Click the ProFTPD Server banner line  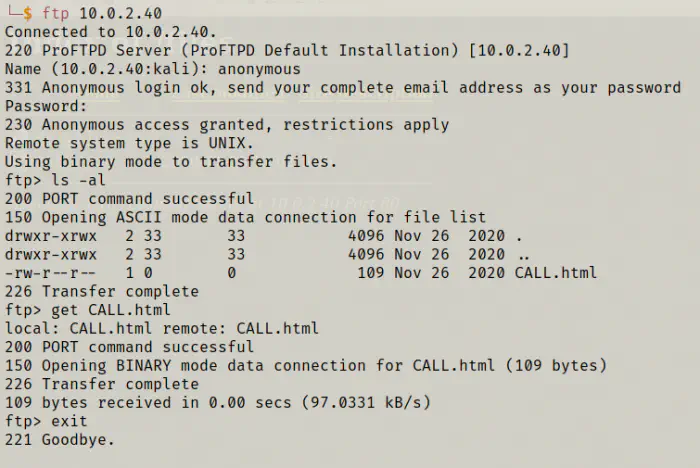pyautogui.click(x=287, y=51)
